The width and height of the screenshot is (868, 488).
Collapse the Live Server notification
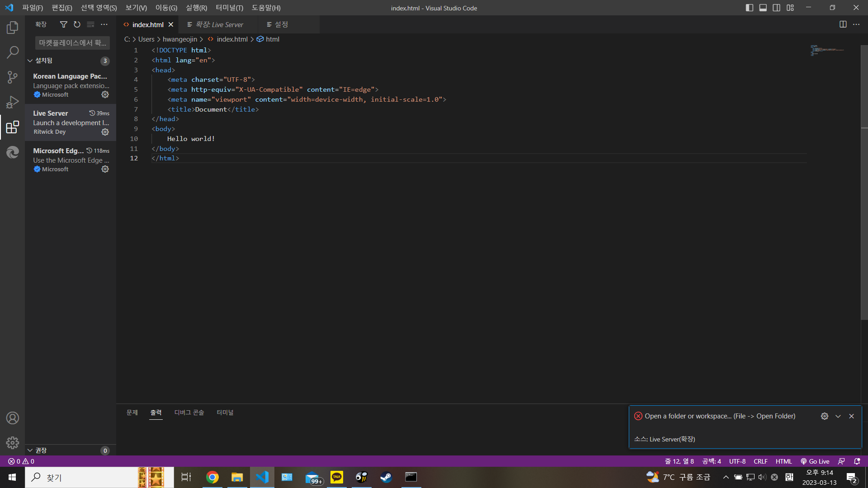point(838,416)
